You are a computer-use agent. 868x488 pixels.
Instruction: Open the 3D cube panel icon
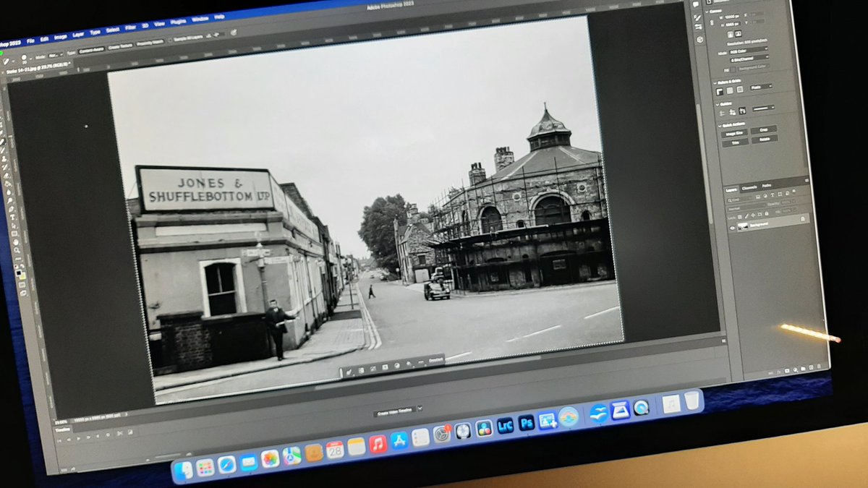700,40
